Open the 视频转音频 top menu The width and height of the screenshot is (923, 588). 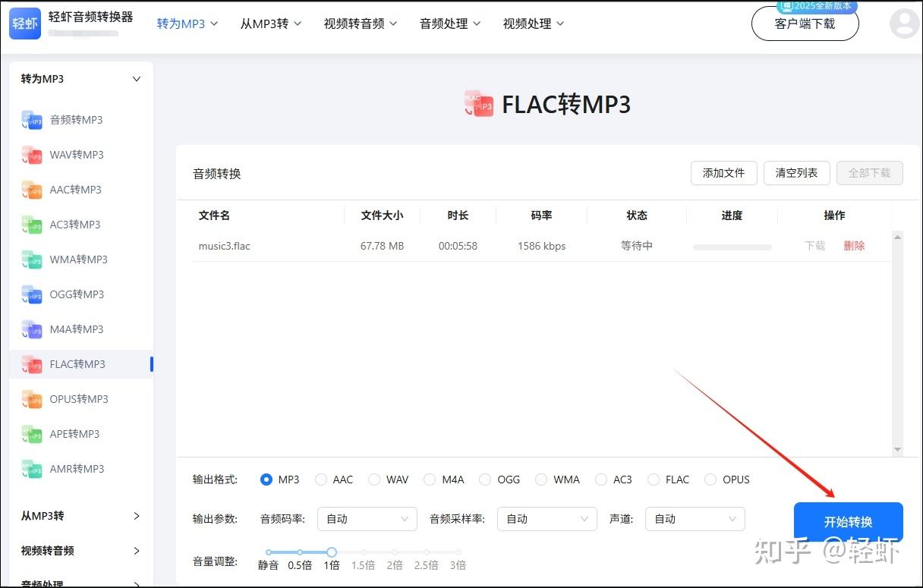tap(361, 24)
